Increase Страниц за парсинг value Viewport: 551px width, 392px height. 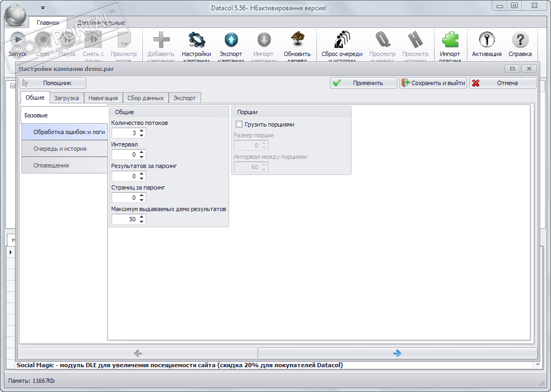click(x=142, y=195)
